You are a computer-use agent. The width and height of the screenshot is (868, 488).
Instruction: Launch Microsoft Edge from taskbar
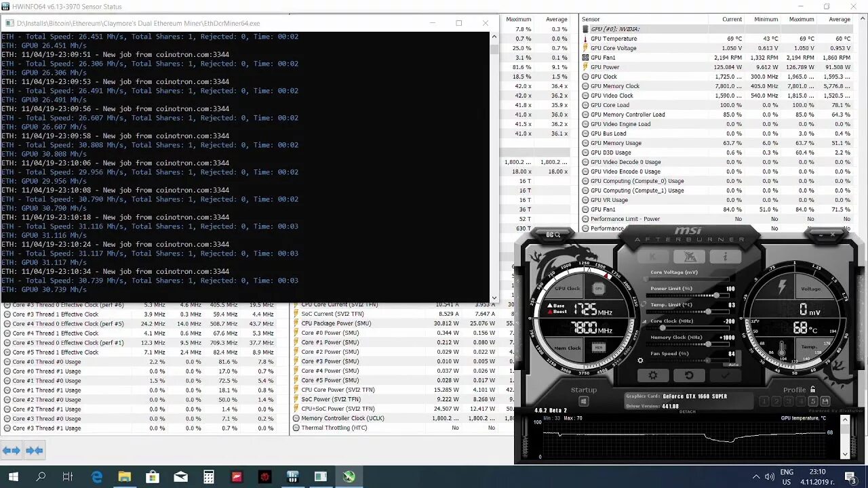[97, 476]
